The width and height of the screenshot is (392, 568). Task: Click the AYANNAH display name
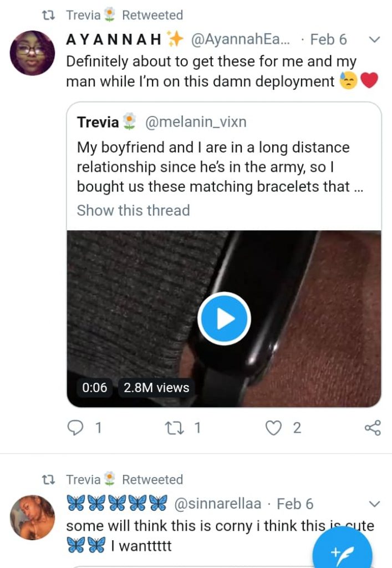pyautogui.click(x=114, y=40)
